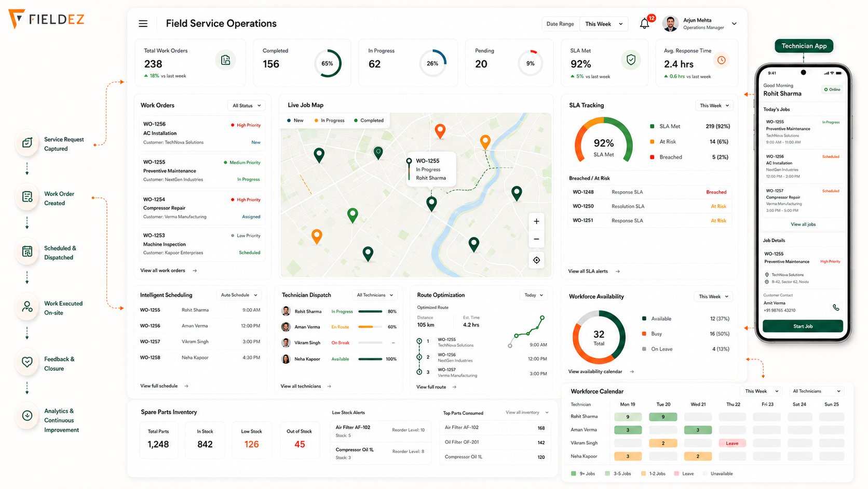Click the Analytics & Continuous Improvement icon
Image resolution: width=868 pixels, height=489 pixels.
[28, 415]
